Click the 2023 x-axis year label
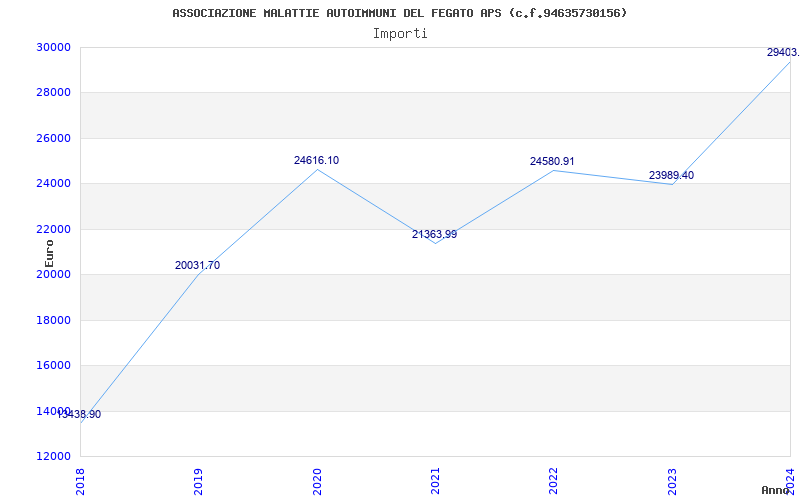 coord(672,481)
